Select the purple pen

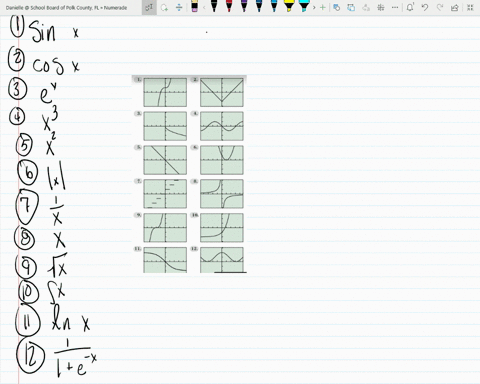point(244,6)
